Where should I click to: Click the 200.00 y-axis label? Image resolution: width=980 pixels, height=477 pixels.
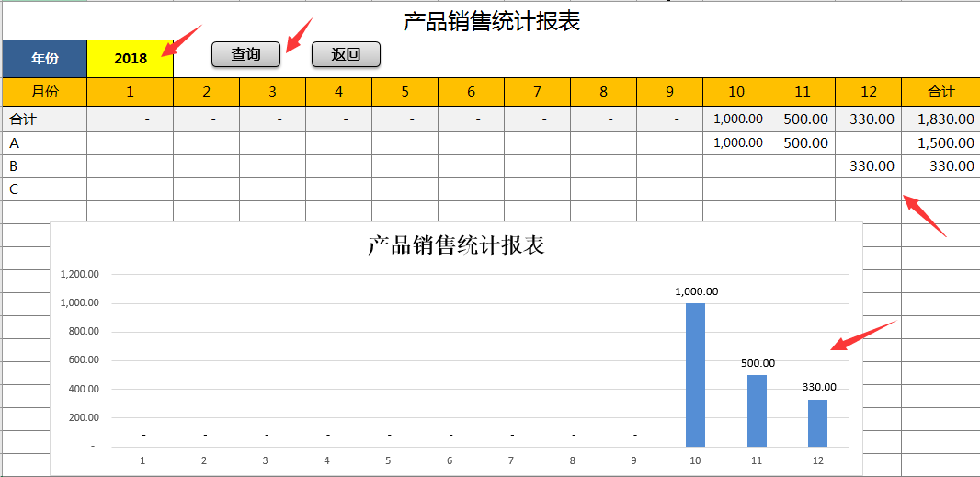click(x=84, y=417)
